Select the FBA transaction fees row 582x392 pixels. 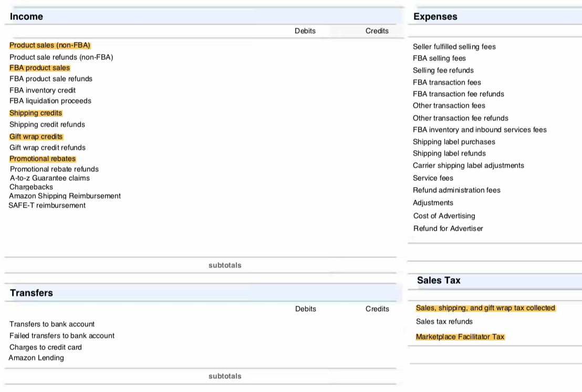[x=447, y=82]
